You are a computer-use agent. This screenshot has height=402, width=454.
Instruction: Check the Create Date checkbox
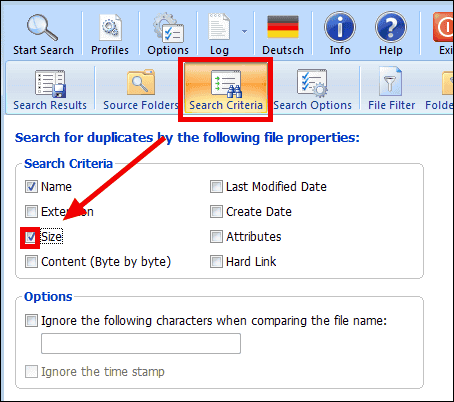[x=216, y=212]
